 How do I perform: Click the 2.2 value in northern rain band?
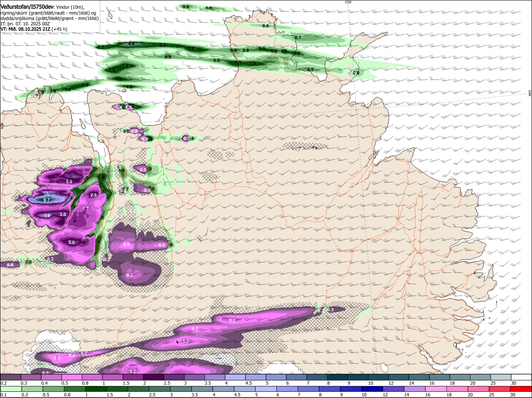pyautogui.click(x=163, y=45)
